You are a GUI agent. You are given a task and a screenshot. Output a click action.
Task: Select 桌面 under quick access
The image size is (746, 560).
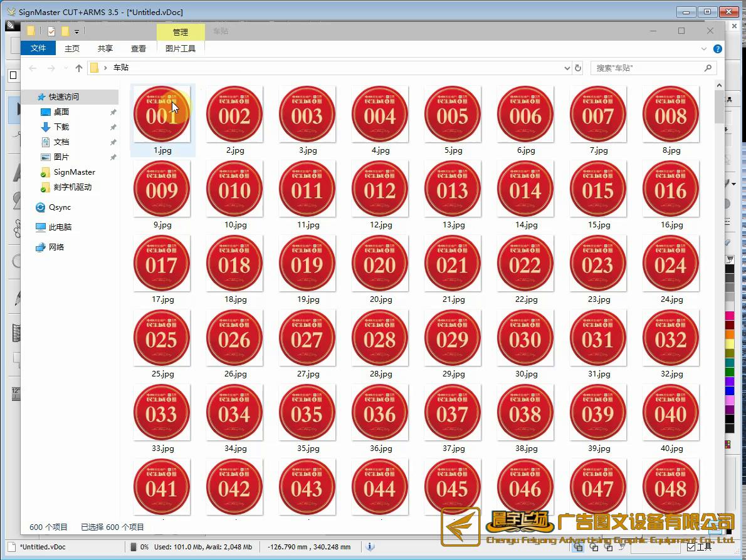pyautogui.click(x=61, y=112)
